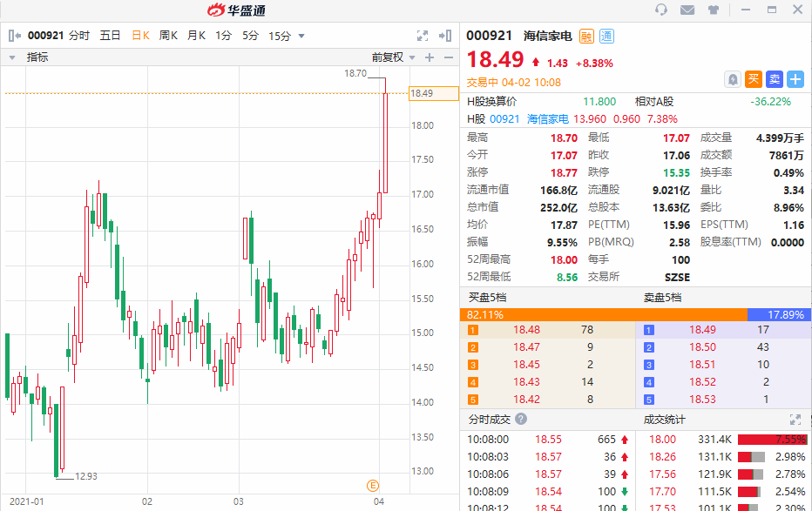
Task: Select bid level 1 price 18.48
Action: click(x=526, y=329)
